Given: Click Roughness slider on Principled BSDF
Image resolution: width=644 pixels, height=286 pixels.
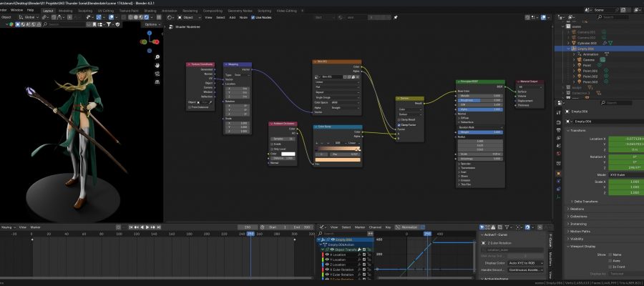Looking at the screenshot, I should pyautogui.click(x=480, y=100).
